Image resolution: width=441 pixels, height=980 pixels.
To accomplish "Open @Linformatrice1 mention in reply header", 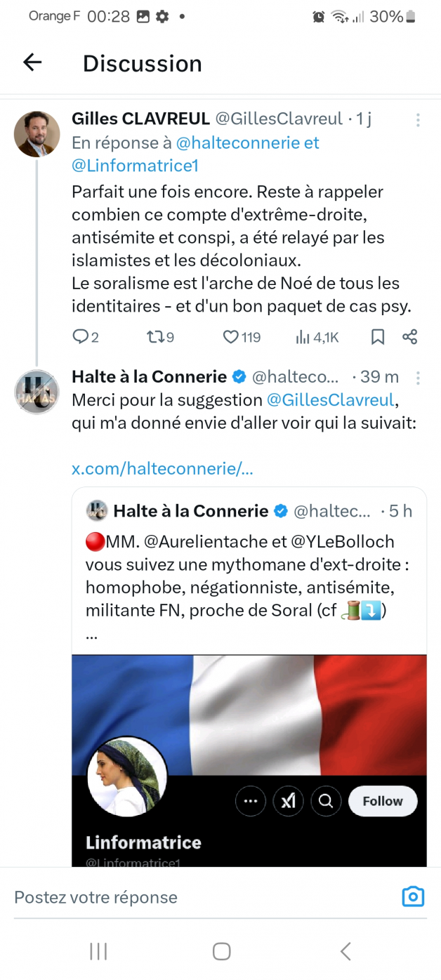I will pos(136,166).
